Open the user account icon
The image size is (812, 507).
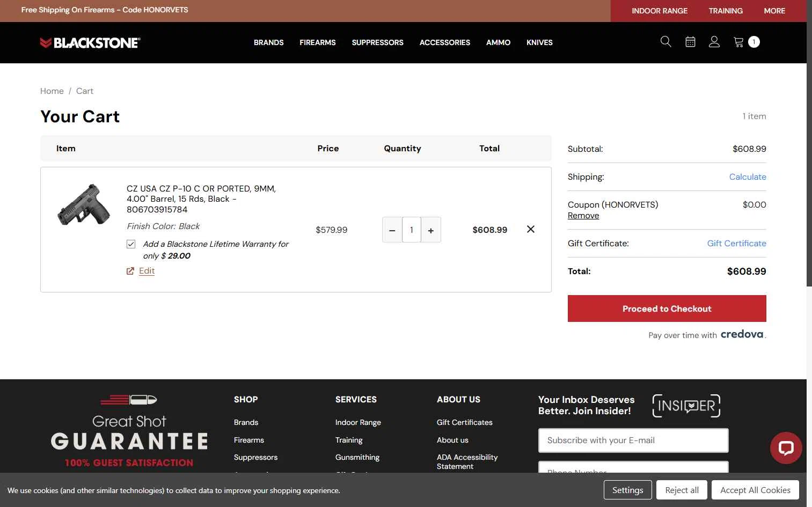click(714, 42)
